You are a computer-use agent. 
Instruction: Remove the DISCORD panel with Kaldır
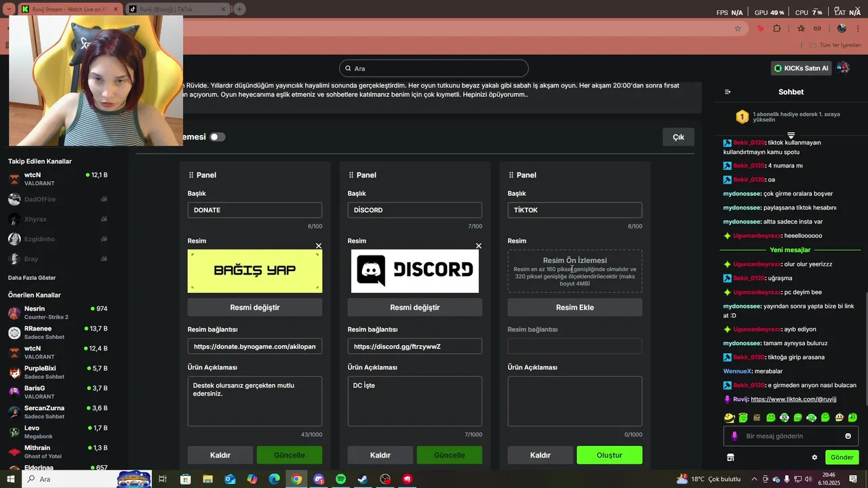point(380,455)
